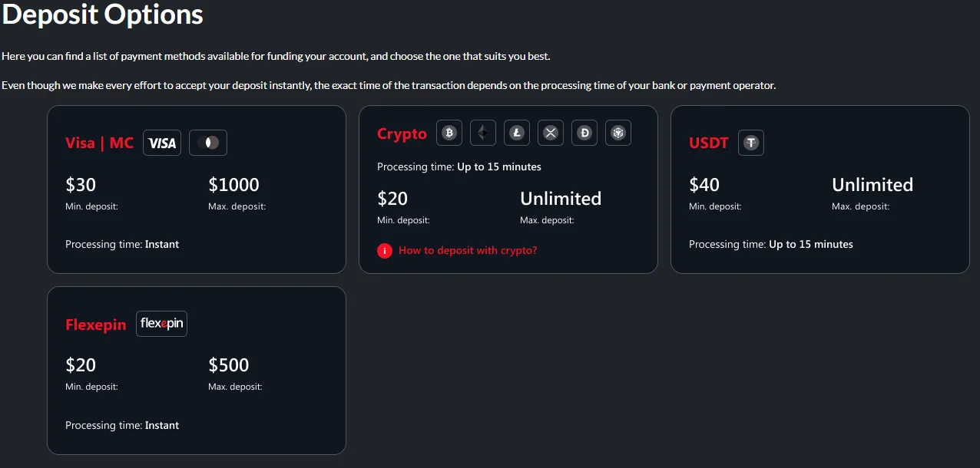Viewport: 980px width, 468px height.
Task: Select the cube-shaped crypto token icon
Action: pyautogui.click(x=617, y=132)
